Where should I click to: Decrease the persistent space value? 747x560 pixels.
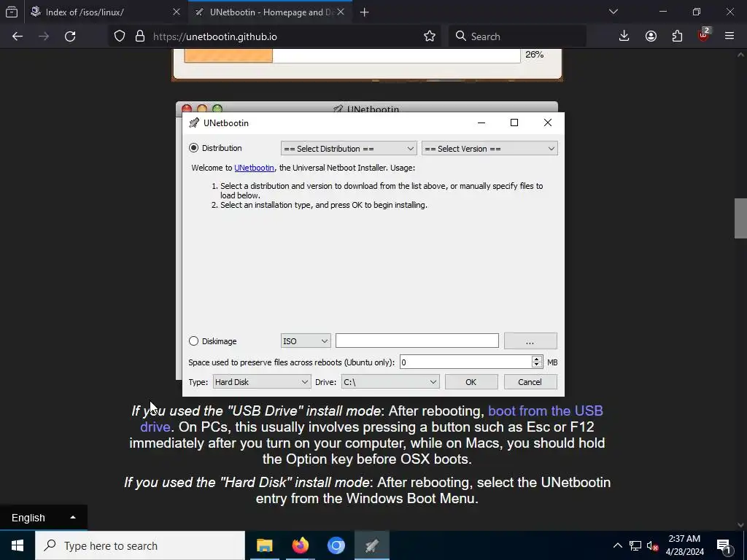pyautogui.click(x=536, y=366)
